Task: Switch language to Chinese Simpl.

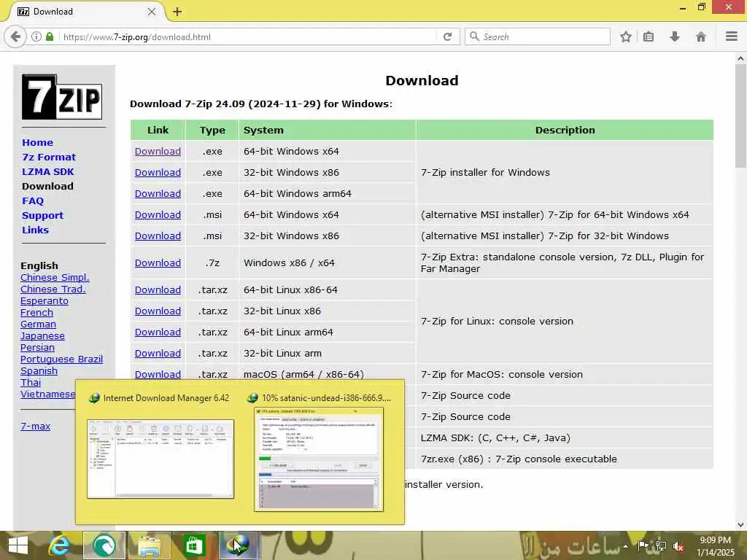Action: (x=55, y=278)
